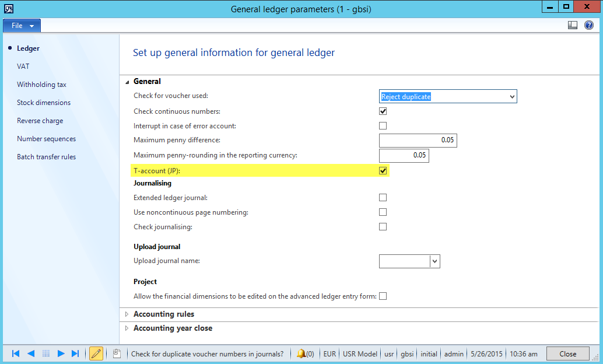Expand the Accounting year close section
Image resolution: width=603 pixels, height=364 pixels.
pyautogui.click(x=173, y=328)
